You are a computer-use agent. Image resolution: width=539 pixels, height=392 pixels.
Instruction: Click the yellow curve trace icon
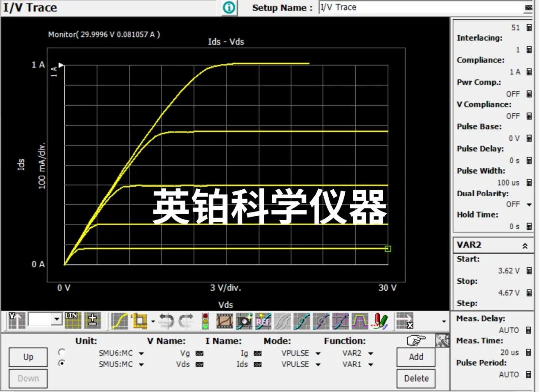[120, 321]
